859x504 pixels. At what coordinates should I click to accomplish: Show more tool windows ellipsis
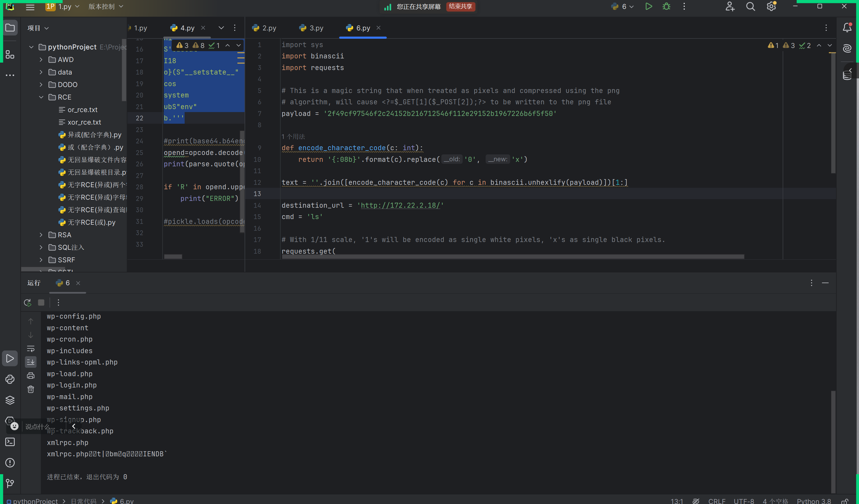10,75
